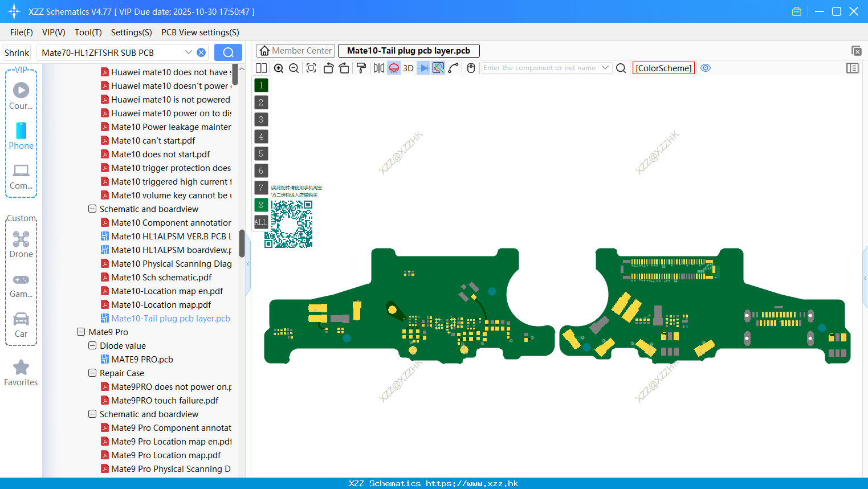Rotate the board clockwise
Screen dimensions: 868x489
click(x=344, y=68)
